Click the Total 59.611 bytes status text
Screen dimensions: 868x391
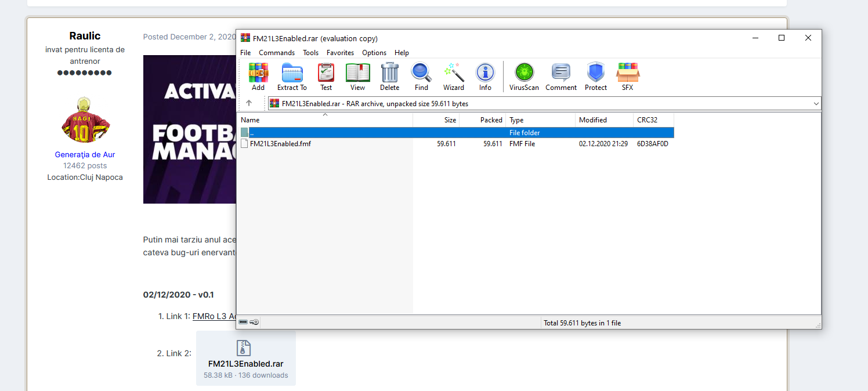click(x=582, y=323)
